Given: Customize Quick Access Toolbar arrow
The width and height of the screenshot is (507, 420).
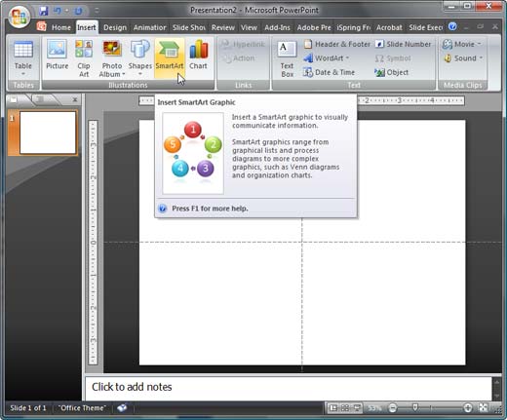Looking at the screenshot, I should point(97,11).
